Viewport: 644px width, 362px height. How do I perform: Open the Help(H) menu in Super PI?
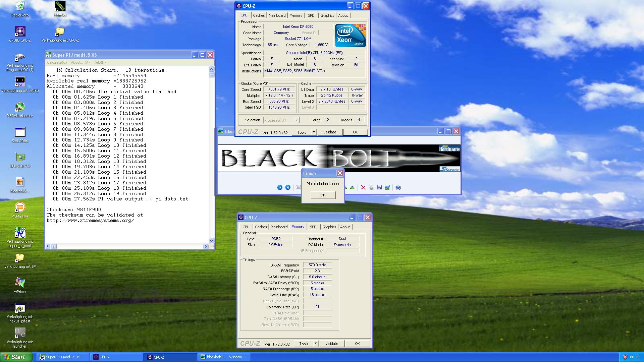coord(100,62)
